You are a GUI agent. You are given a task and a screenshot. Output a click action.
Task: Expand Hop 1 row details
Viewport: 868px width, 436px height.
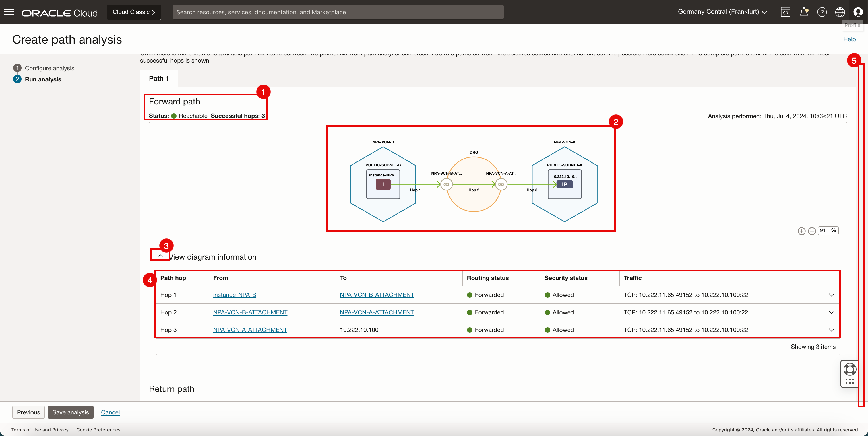tap(831, 295)
